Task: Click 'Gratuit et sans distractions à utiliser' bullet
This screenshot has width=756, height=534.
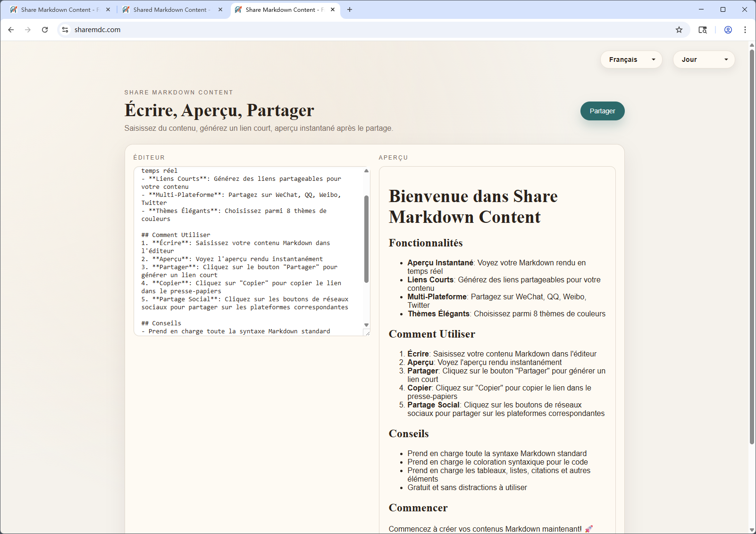Action: pyautogui.click(x=467, y=487)
